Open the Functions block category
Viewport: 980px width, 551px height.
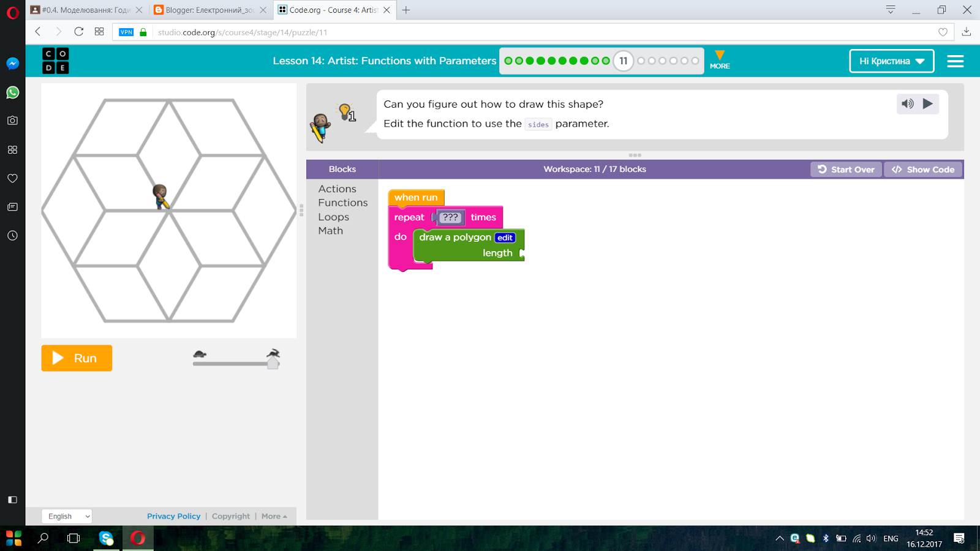tap(343, 203)
